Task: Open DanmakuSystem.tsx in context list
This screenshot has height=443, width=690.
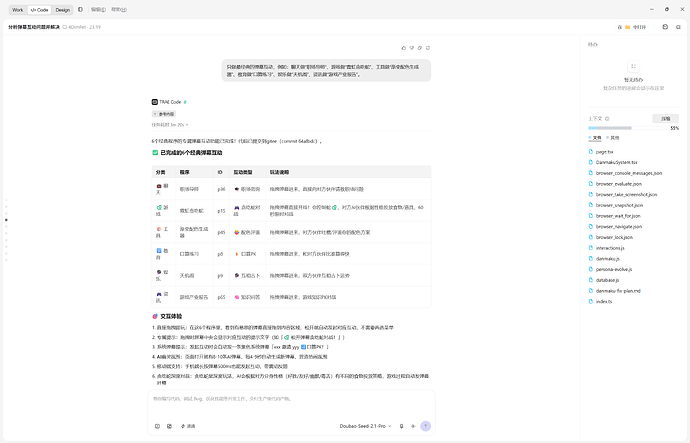Action: (616, 162)
